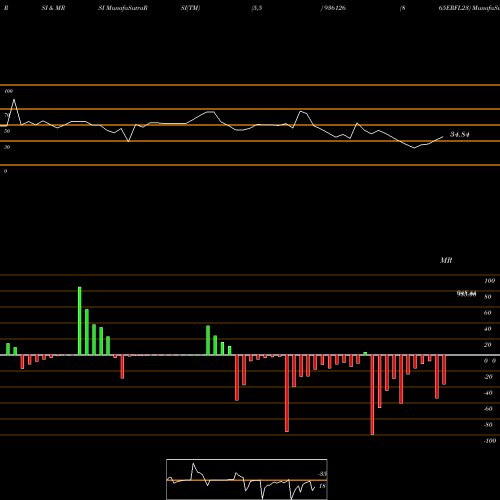Click the '65ERFL23) MunafaSu' header text

point(469,8)
